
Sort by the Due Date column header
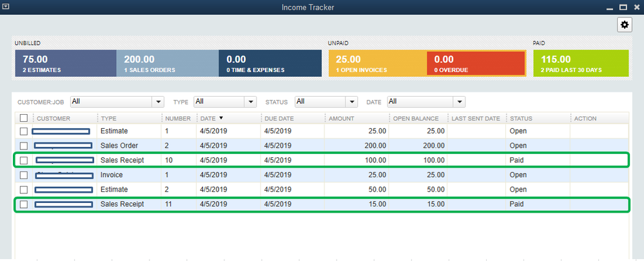point(279,119)
